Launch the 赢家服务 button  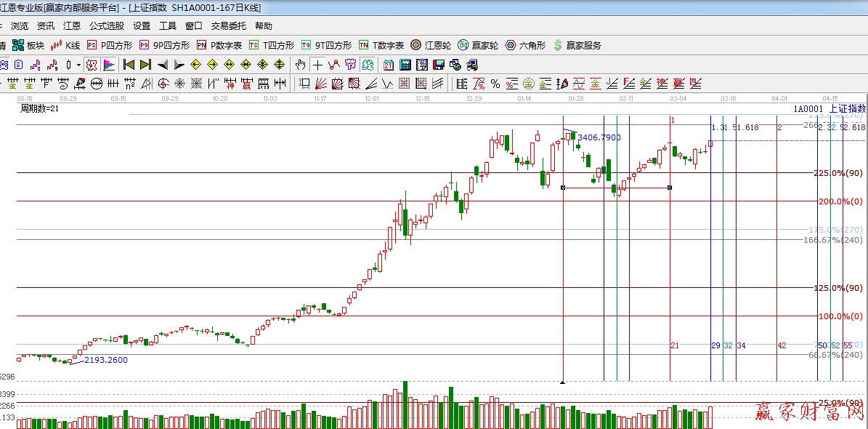[577, 45]
